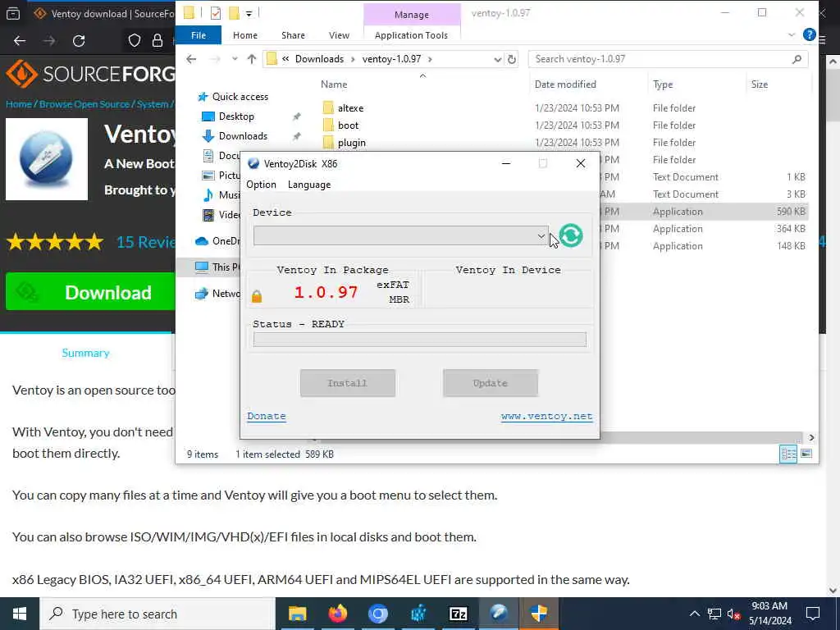Show hidden system tray icons
840x630 pixels.
pos(694,614)
